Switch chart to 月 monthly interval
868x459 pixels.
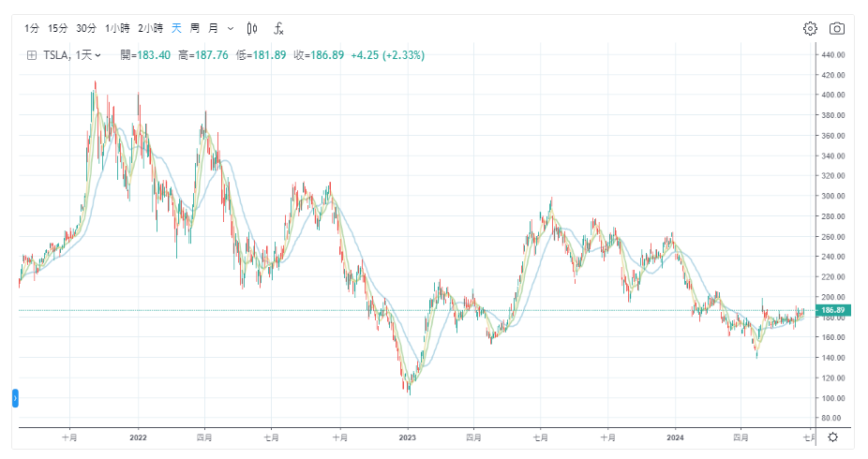pos(212,29)
